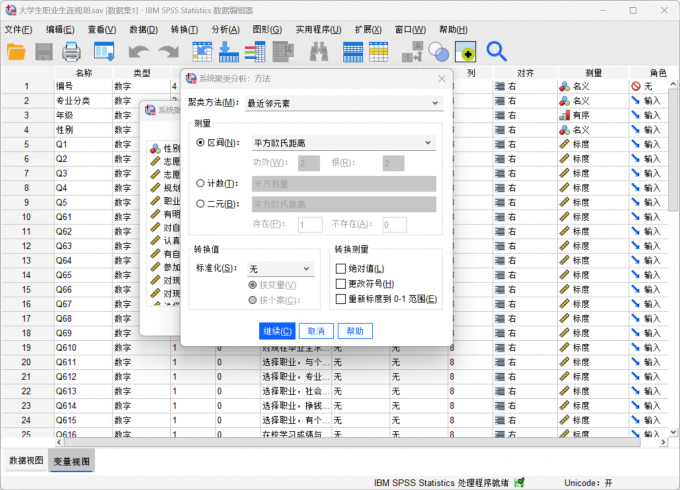This screenshot has height=490, width=680.
Task: Click the 存在(P) input field
Action: [x=310, y=225]
